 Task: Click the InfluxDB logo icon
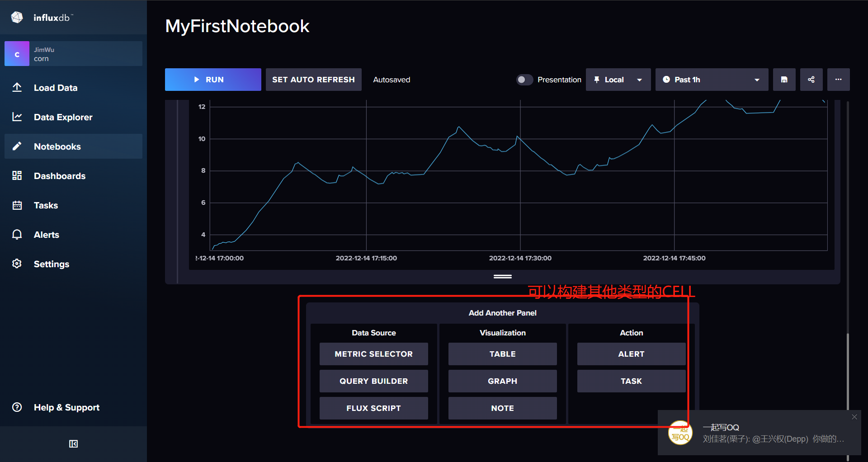tap(17, 17)
